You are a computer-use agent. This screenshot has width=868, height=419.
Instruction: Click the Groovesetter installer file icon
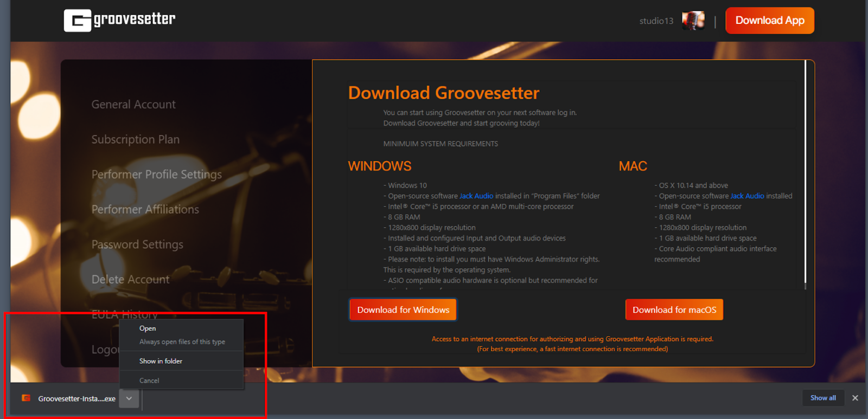click(x=26, y=398)
